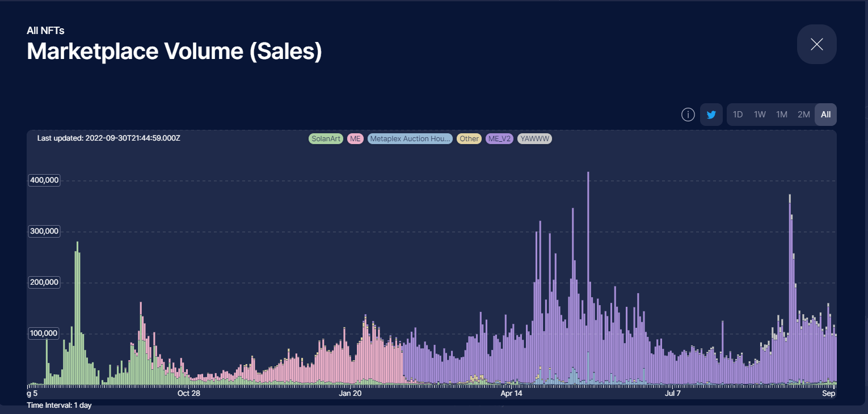Hide the ME_V2 legend series
This screenshot has height=414, width=868.
pyautogui.click(x=499, y=139)
